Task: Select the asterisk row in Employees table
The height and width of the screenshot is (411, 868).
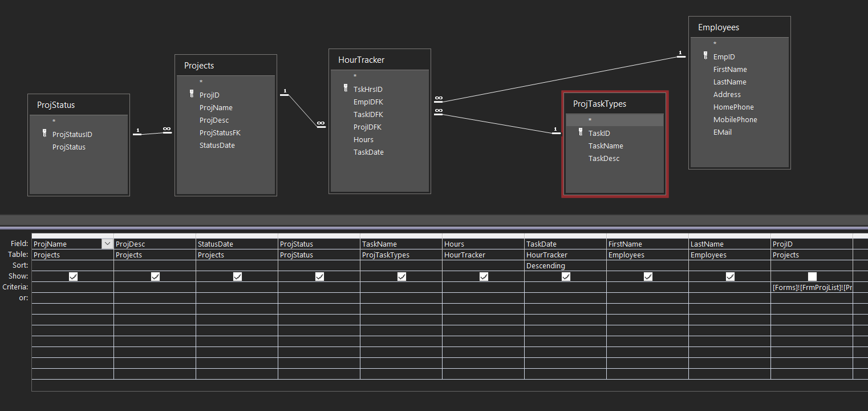Action: point(740,44)
